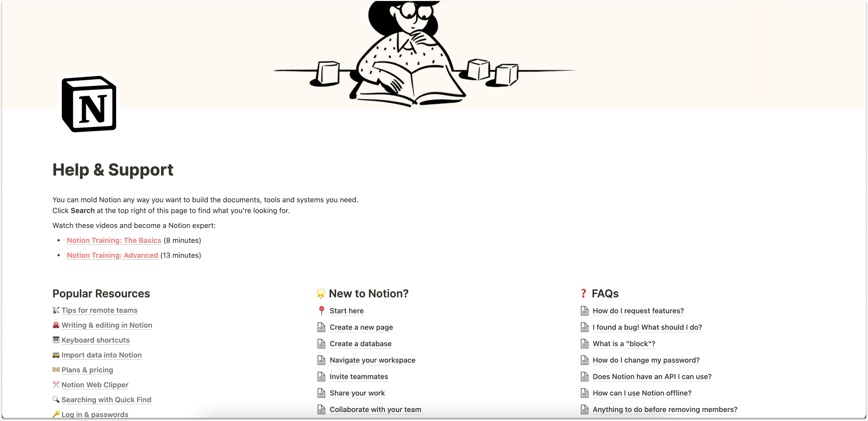
Task: Open Notion Web Clipper page
Action: point(95,384)
